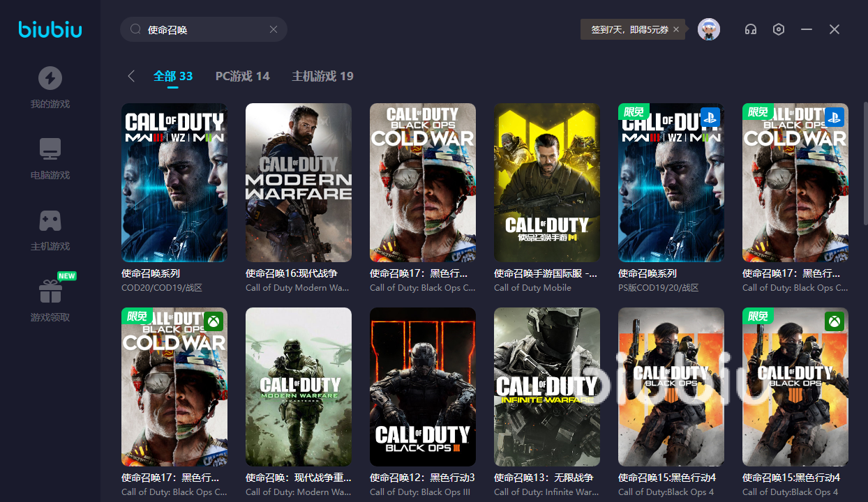This screenshot has width=868, height=502.
Task: Open console games controller icon in sidebar
Action: (x=50, y=220)
